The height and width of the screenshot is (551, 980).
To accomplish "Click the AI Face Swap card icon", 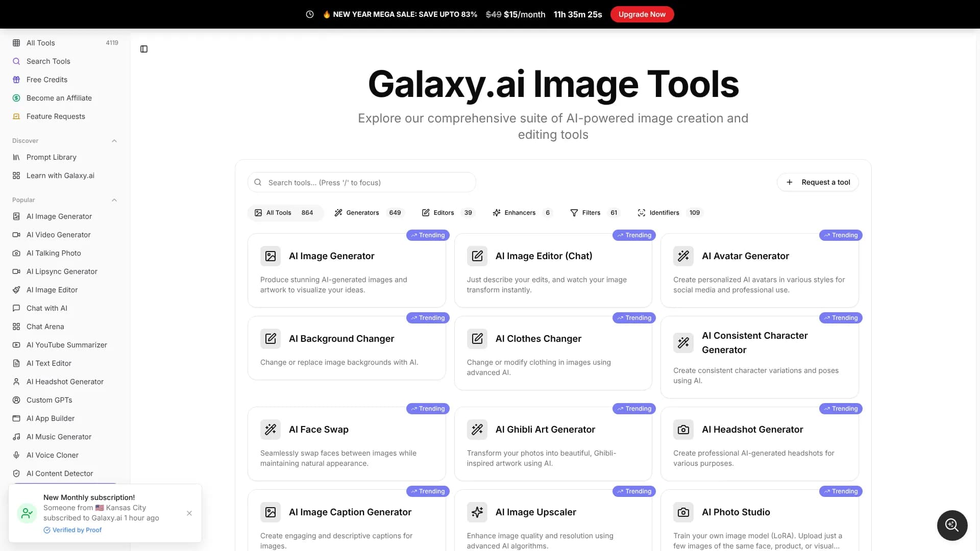I will pos(271,430).
